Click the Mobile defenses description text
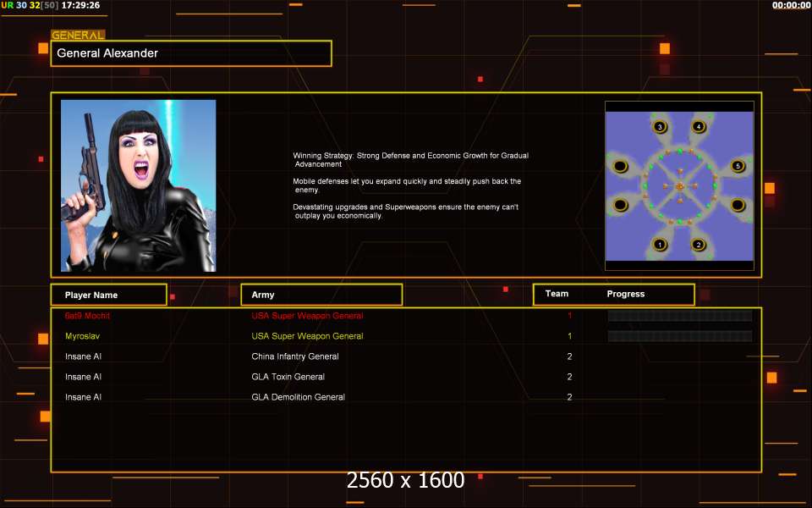 [407, 185]
